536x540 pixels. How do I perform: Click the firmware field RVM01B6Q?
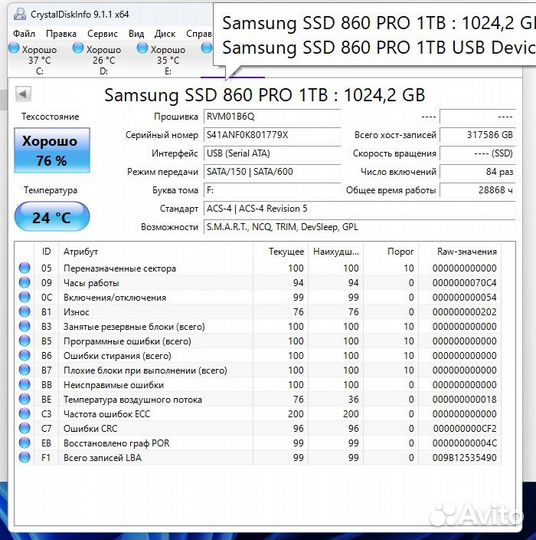[x=272, y=117]
